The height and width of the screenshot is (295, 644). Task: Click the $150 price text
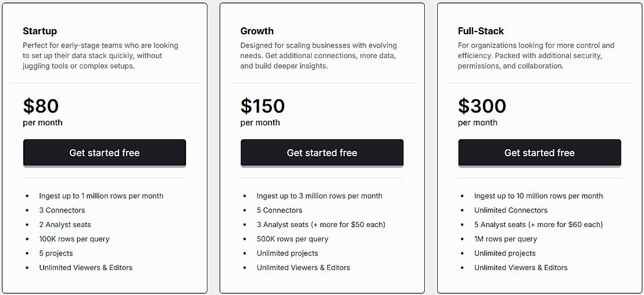(x=263, y=106)
